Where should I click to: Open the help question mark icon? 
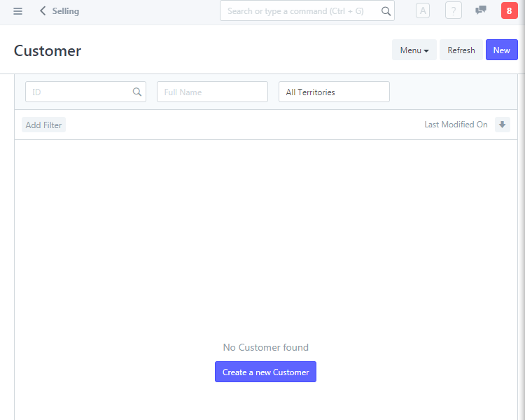(x=454, y=10)
